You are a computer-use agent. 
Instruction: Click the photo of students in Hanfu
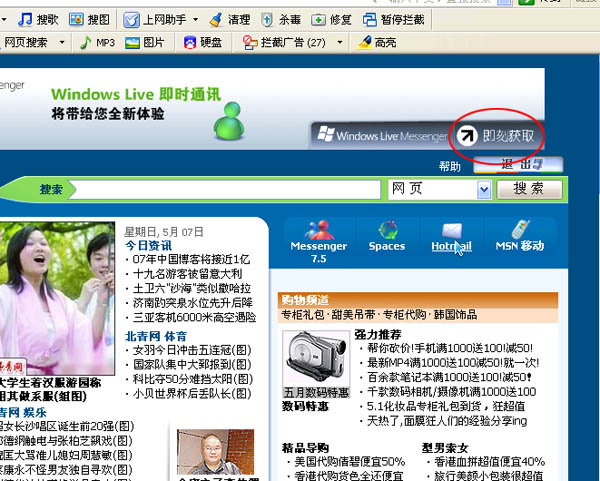pyautogui.click(x=57, y=298)
